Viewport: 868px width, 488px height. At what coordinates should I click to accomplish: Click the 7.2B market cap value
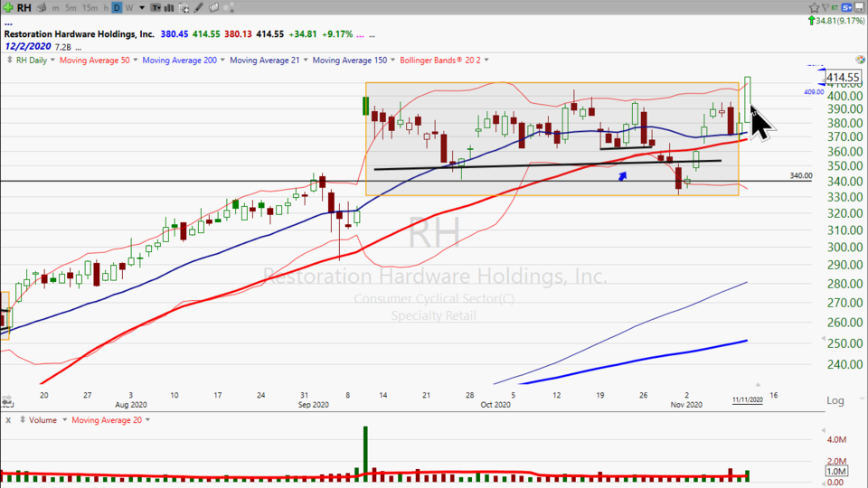click(x=63, y=48)
